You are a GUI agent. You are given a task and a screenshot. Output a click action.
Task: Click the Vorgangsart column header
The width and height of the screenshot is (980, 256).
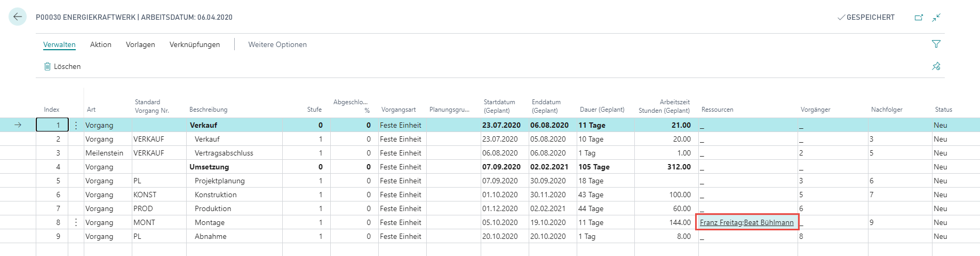point(399,110)
